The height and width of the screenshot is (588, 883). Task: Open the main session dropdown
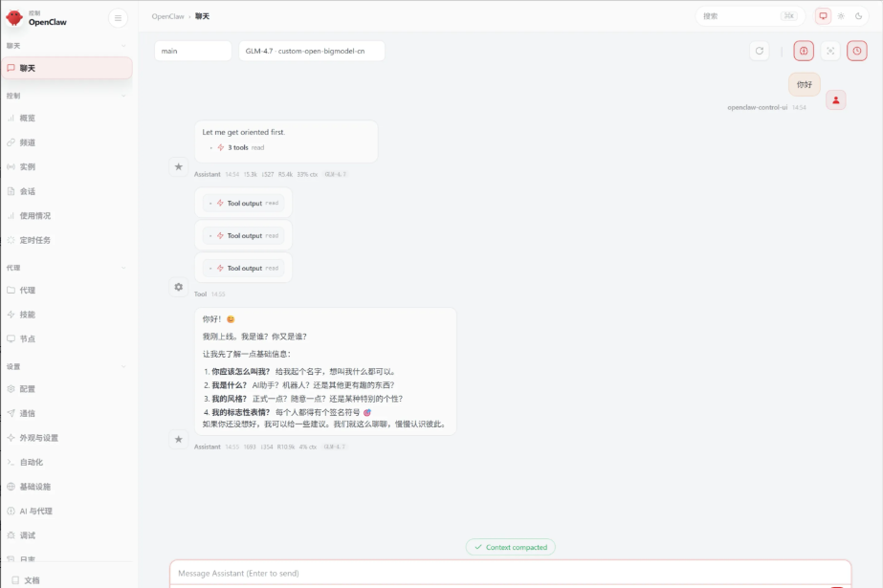tap(192, 51)
